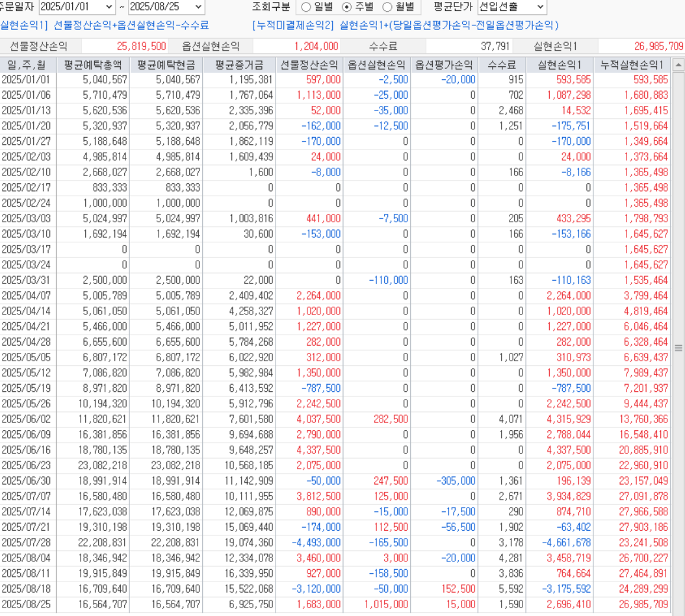Viewport: 685px width, 616px height.
Task: Click summary 수수료 value 37,791
Action: [495, 46]
